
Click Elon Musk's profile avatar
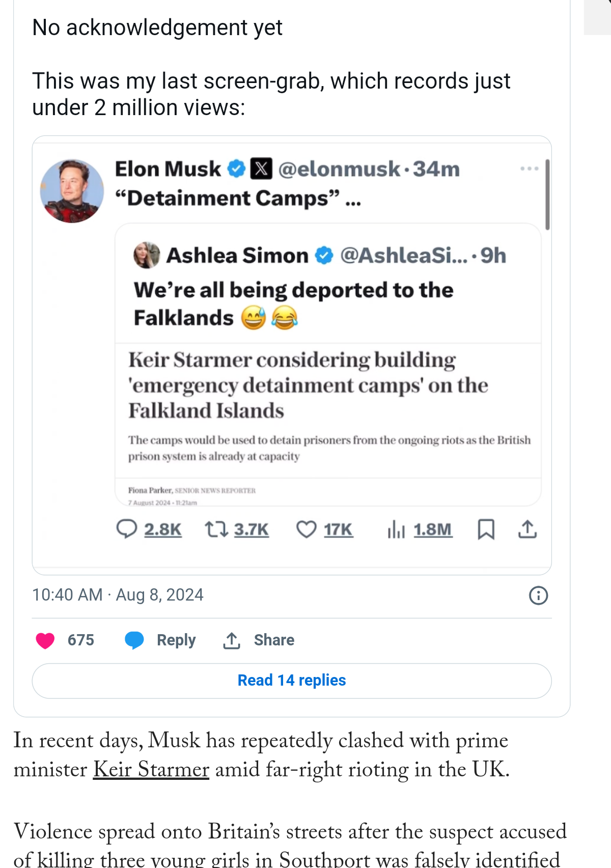pyautogui.click(x=72, y=191)
